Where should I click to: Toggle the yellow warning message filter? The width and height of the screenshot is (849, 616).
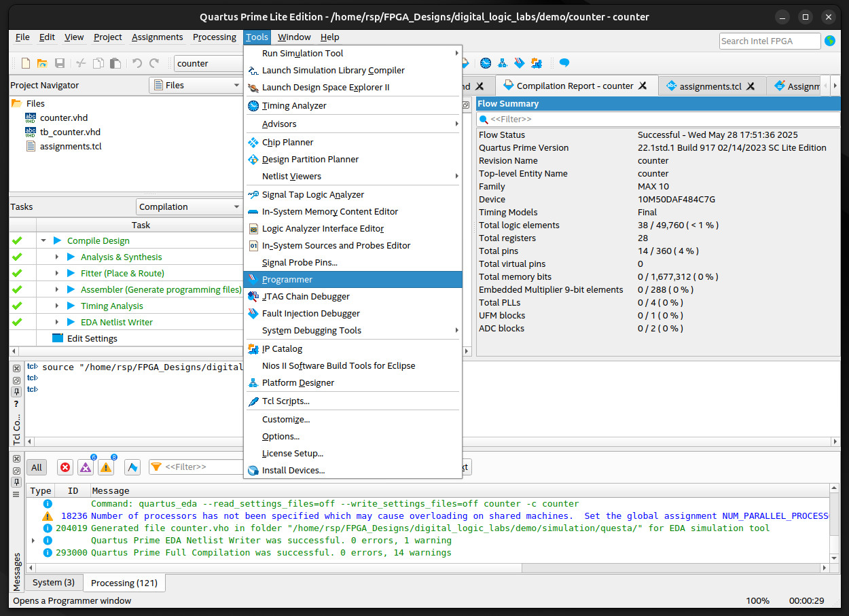pos(106,467)
